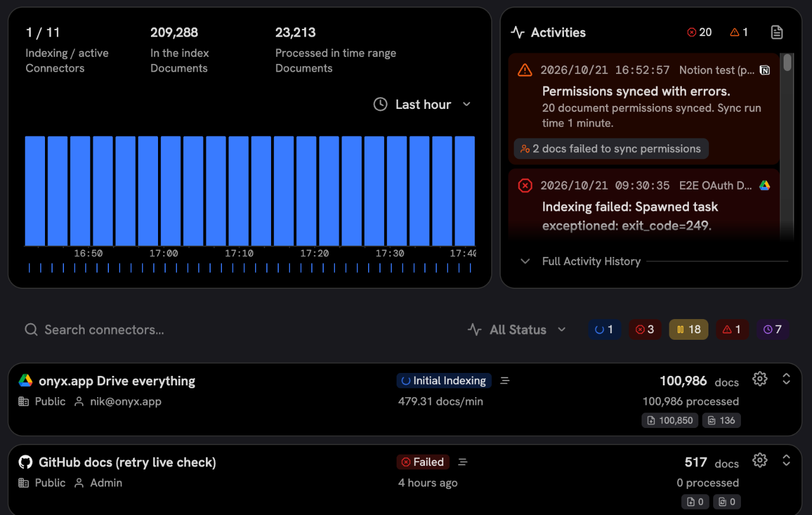812x515 pixels.
Task: Open the onyx.app Drive everything connector
Action: [117, 381]
